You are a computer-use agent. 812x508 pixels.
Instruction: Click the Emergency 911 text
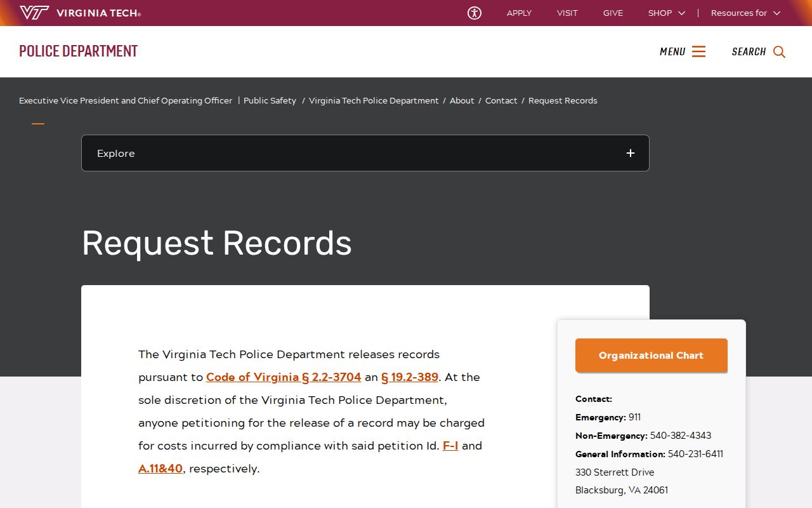[x=608, y=417]
